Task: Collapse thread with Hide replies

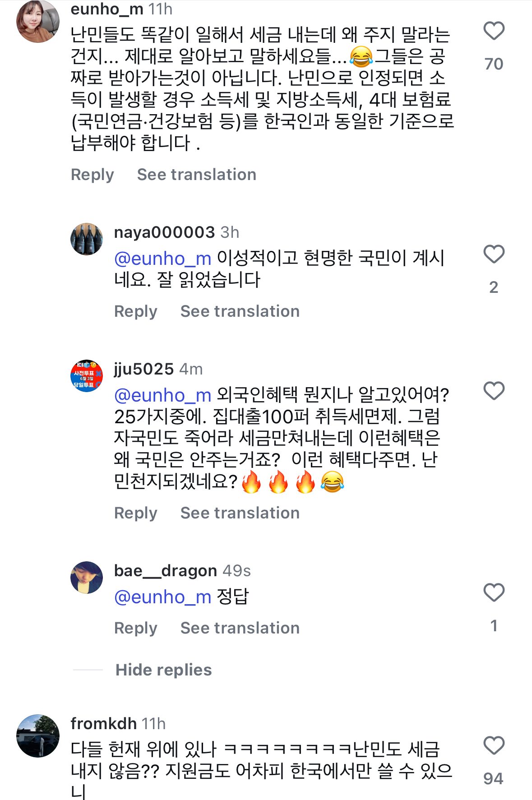Action: coord(163,670)
